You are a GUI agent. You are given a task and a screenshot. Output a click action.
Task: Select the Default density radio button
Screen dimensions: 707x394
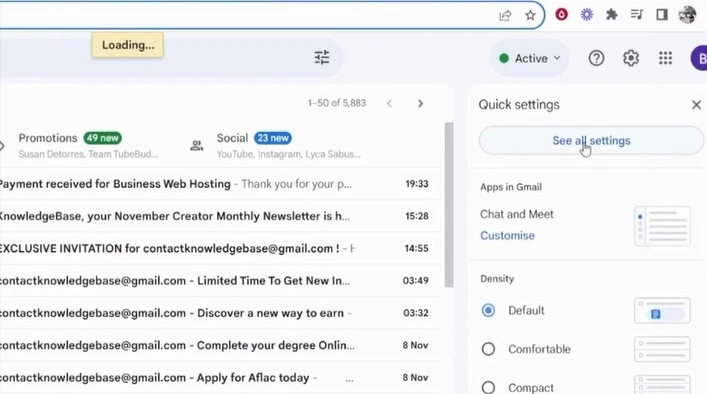point(488,310)
